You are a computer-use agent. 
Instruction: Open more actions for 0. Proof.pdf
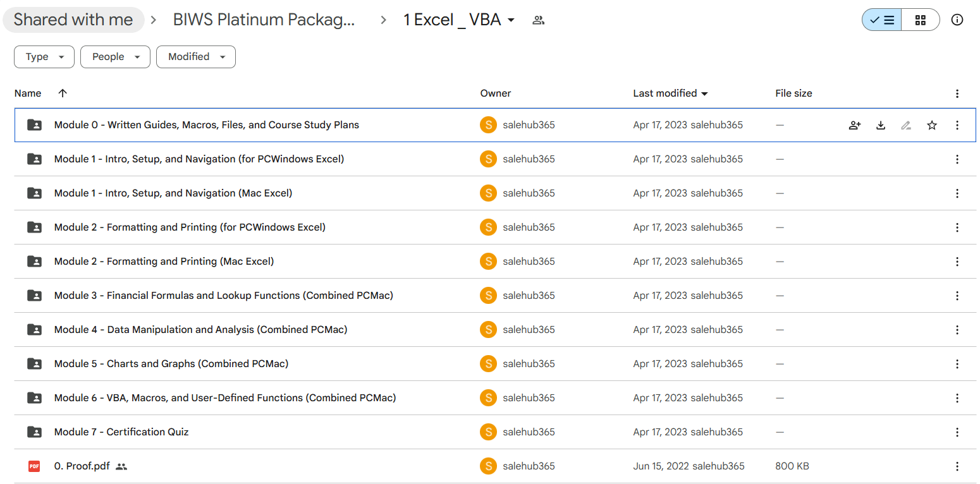pyautogui.click(x=957, y=466)
